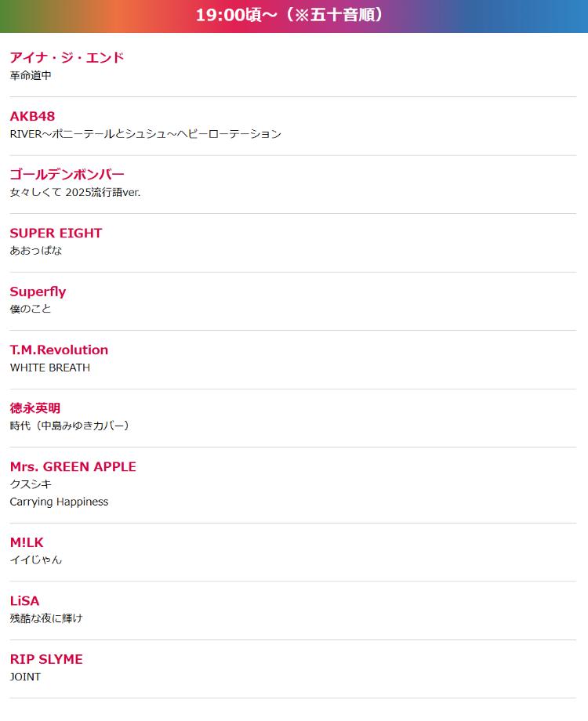Screen dimensions: 588x721
Task: Select the Carrying Happiness song title
Action: click(59, 502)
